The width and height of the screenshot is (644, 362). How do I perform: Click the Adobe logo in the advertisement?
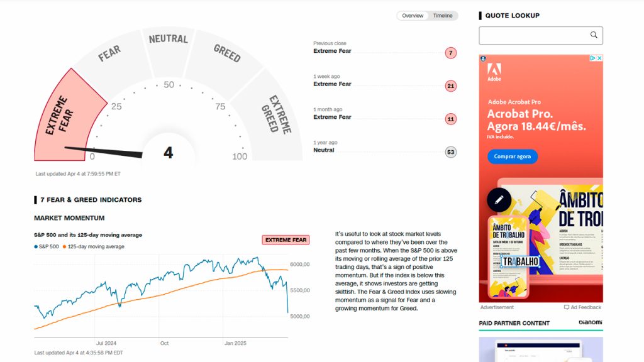click(x=494, y=72)
